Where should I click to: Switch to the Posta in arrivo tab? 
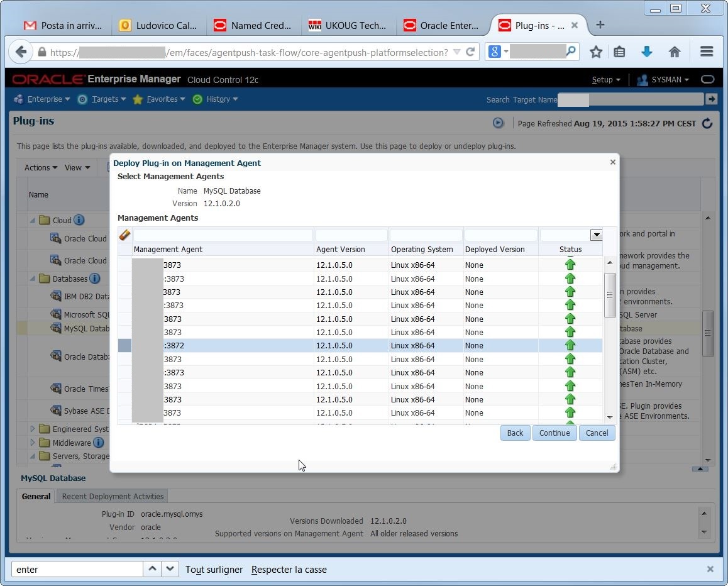pyautogui.click(x=62, y=26)
